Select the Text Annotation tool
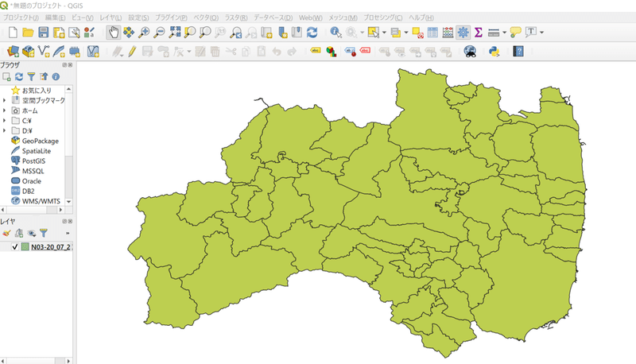 [531, 33]
